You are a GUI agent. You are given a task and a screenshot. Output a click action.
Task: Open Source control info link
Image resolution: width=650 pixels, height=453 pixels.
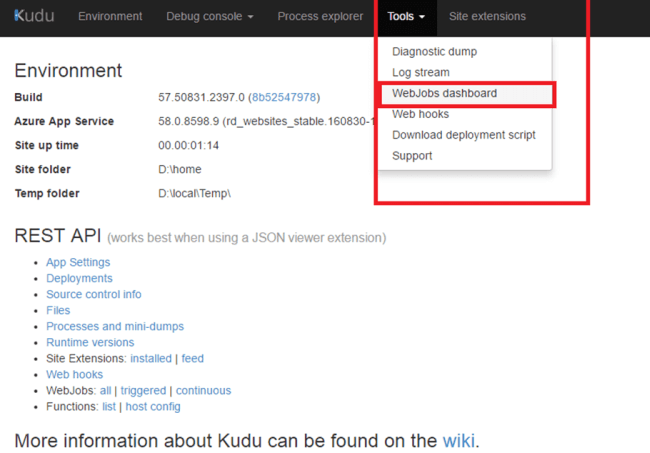click(94, 295)
